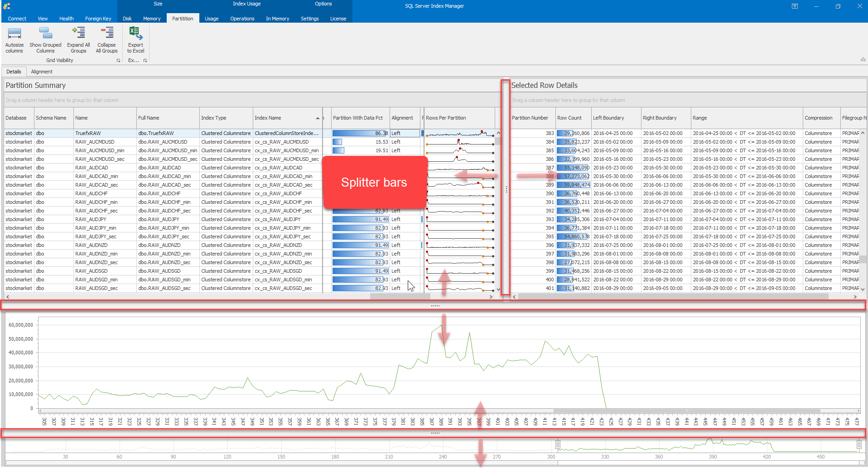Click the Export to Excel icon
Viewport: 868px width, 468px height.
[x=135, y=33]
